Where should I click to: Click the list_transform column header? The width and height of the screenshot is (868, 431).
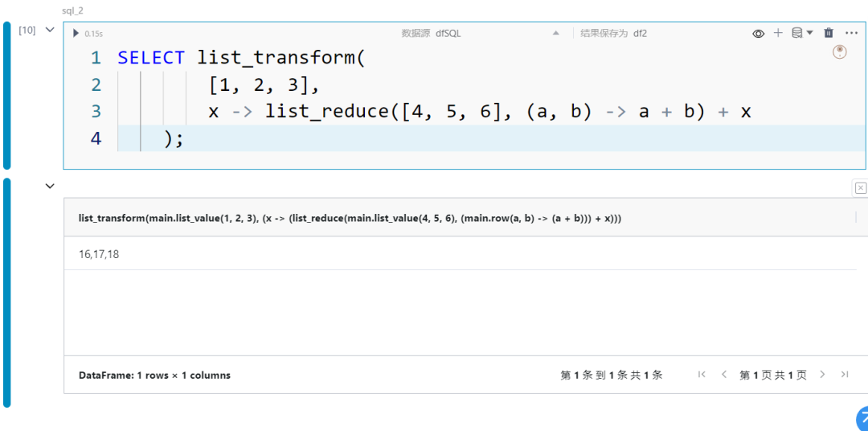(x=350, y=218)
